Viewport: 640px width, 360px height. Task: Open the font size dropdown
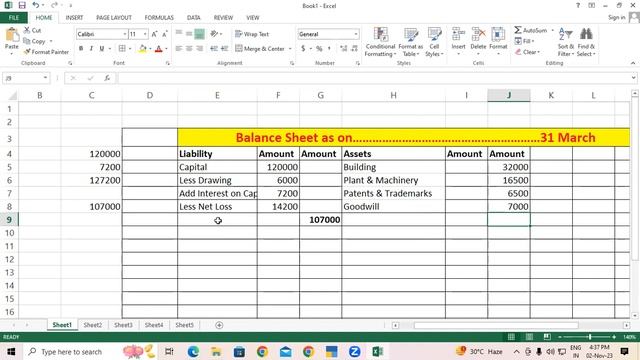click(x=145, y=34)
